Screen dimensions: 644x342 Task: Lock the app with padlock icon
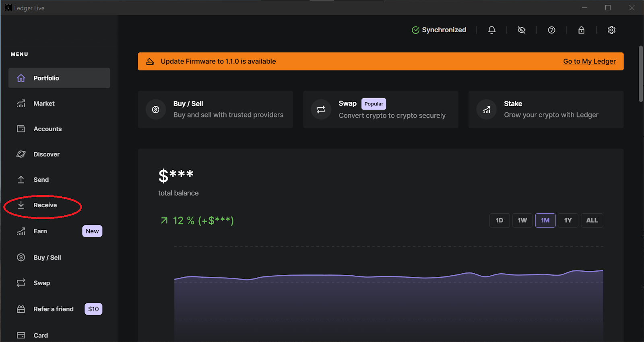click(581, 30)
